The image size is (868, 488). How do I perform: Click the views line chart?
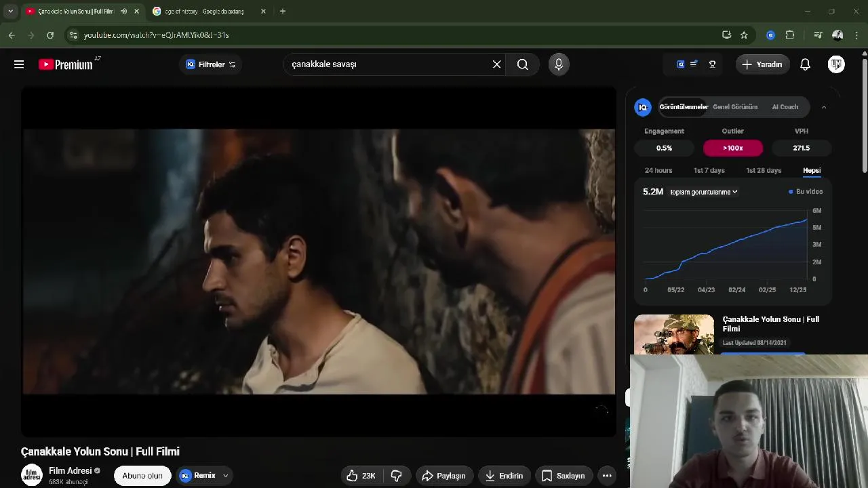pyautogui.click(x=726, y=245)
